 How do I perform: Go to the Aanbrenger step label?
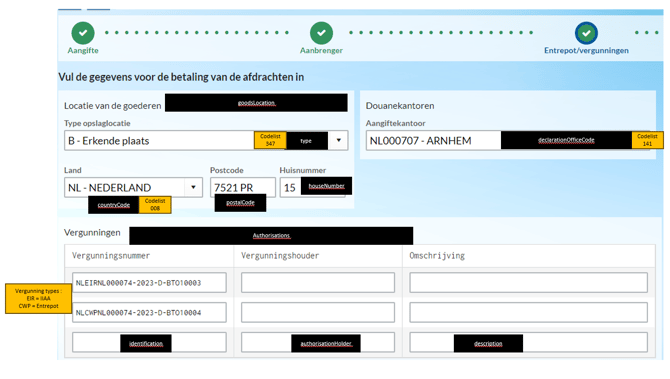tap(321, 50)
